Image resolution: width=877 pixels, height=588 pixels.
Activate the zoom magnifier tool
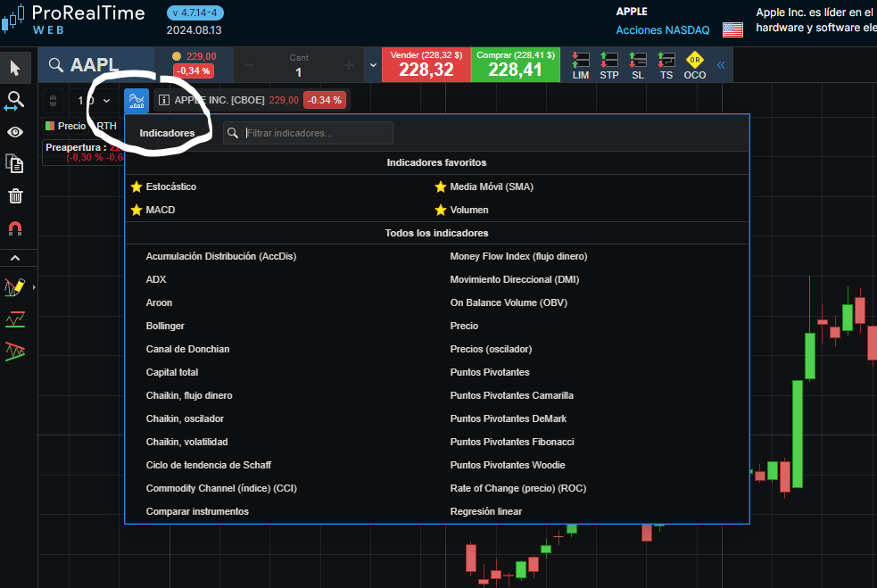(14, 101)
